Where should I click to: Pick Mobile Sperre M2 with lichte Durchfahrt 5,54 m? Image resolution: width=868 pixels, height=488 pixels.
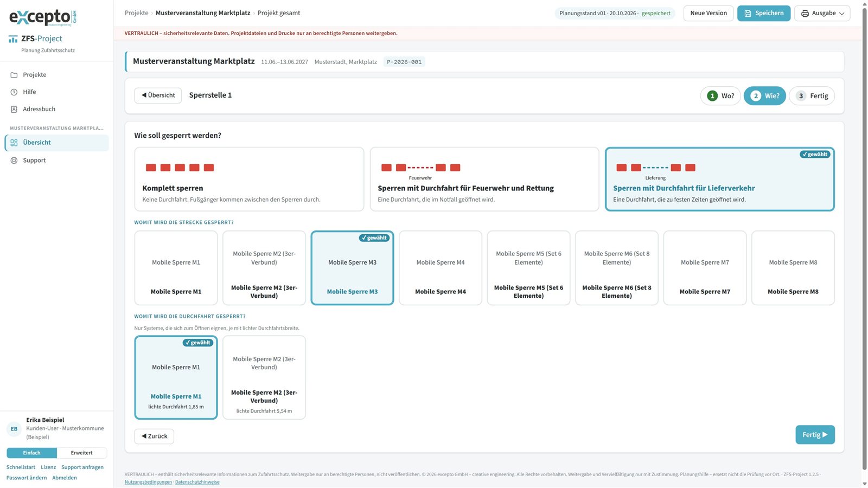click(264, 377)
